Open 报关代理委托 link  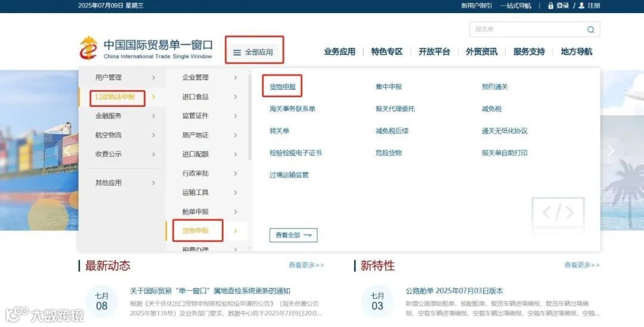pyautogui.click(x=395, y=109)
